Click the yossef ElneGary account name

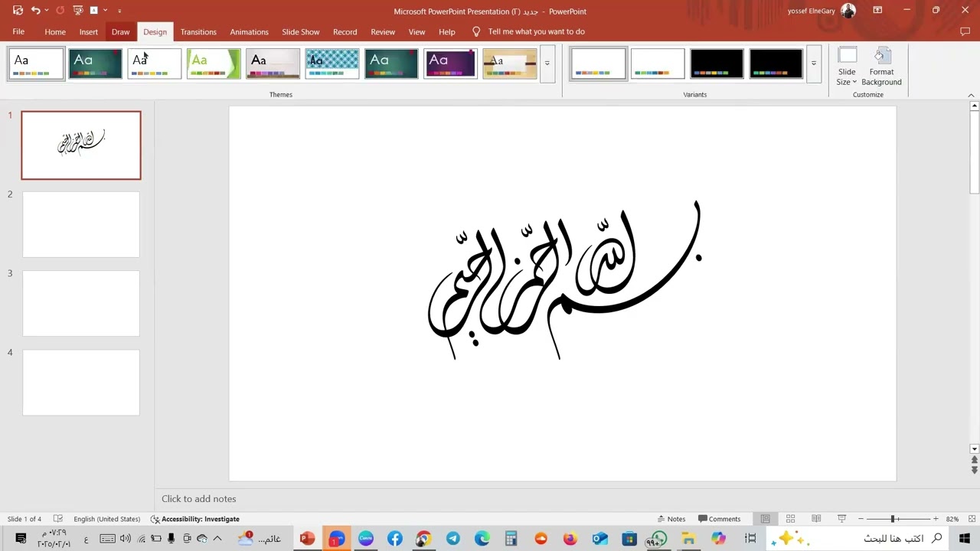click(x=811, y=11)
